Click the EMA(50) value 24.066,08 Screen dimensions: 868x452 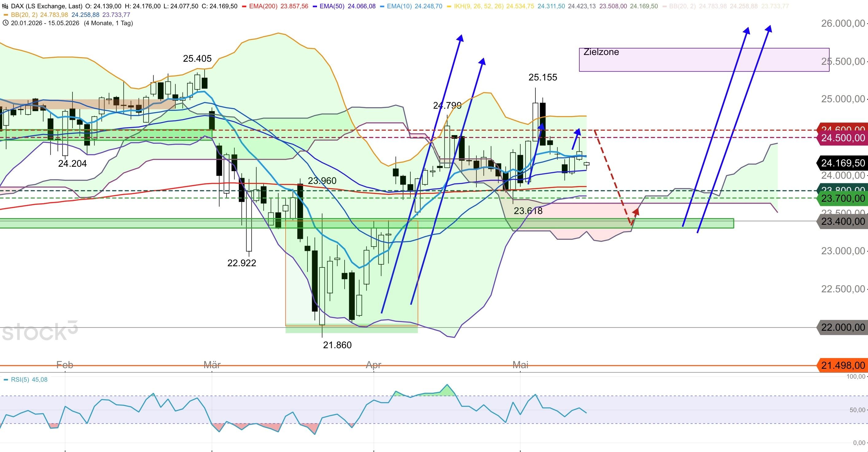tap(362, 6)
